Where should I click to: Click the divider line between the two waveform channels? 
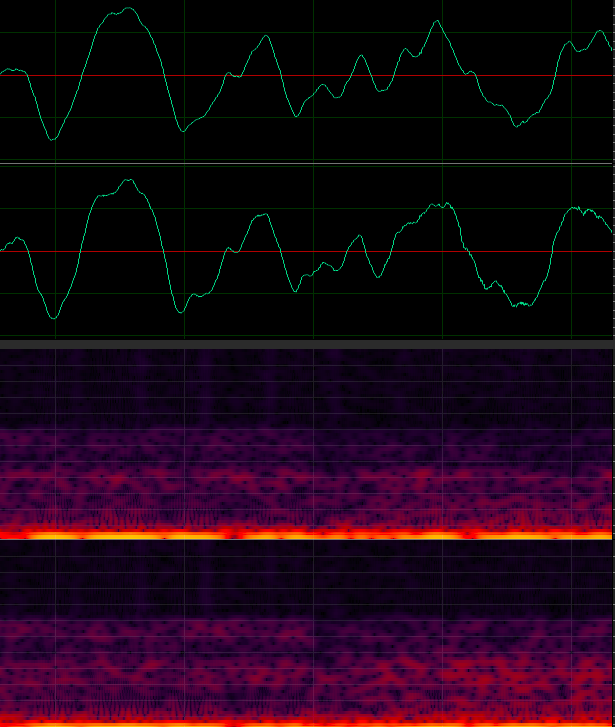click(307, 162)
